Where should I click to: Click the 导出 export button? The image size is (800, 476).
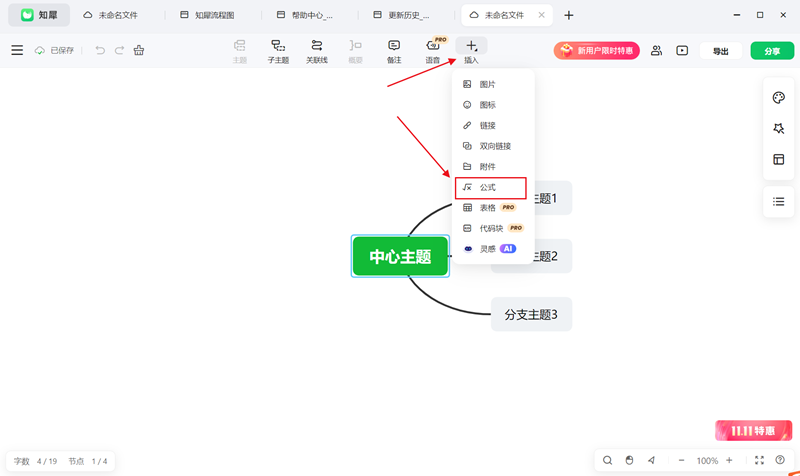720,51
